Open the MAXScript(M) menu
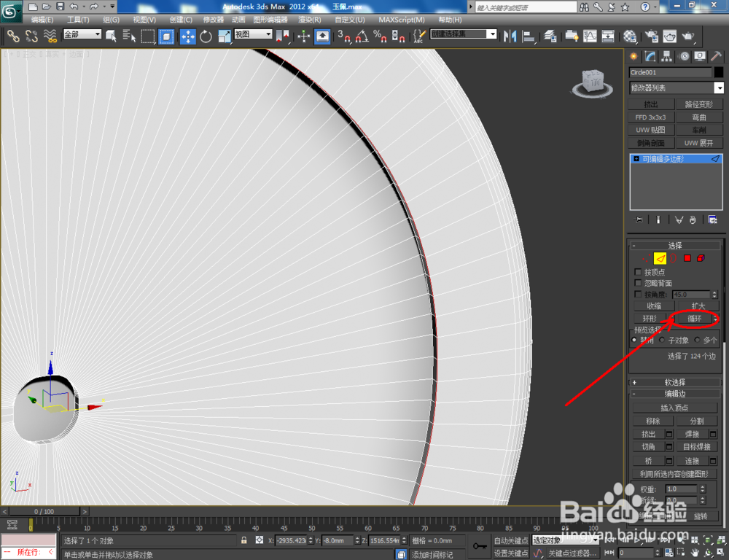 pyautogui.click(x=401, y=20)
